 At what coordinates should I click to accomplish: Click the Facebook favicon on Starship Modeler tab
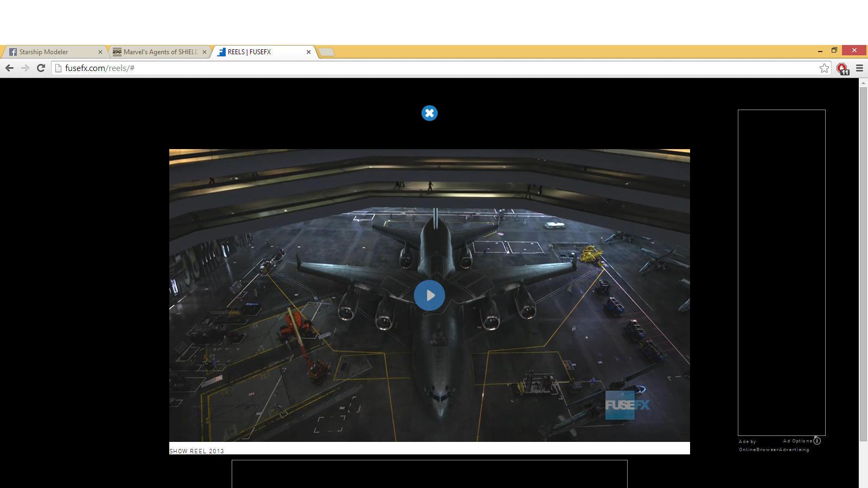[x=13, y=52]
